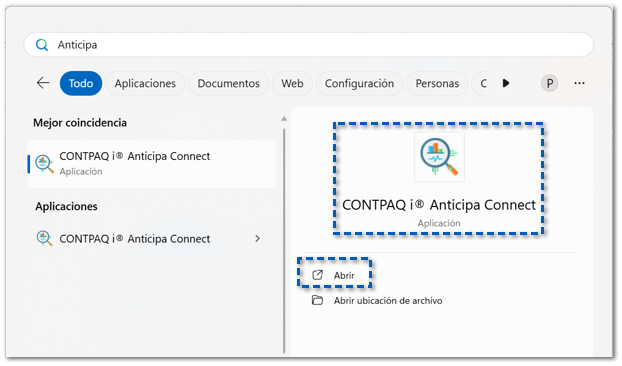Screen dimensions: 622x366
Task: Show more filter tabs with play arrow
Action: tap(506, 83)
